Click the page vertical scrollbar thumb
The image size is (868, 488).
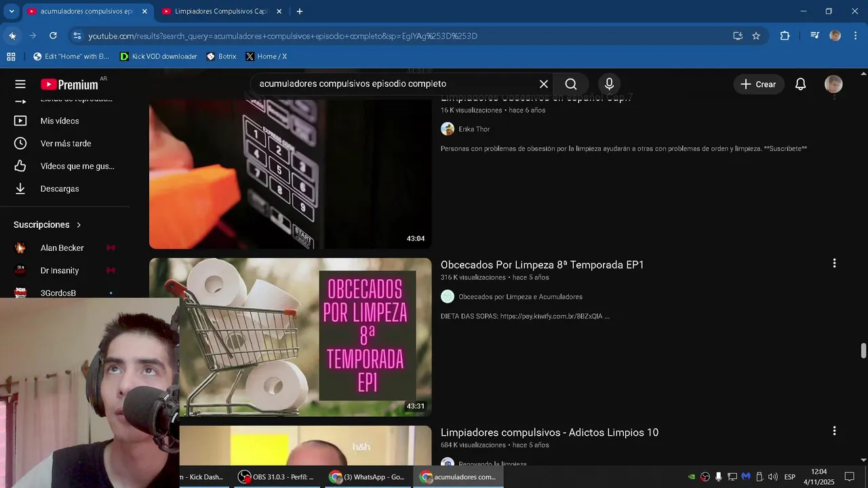863,351
